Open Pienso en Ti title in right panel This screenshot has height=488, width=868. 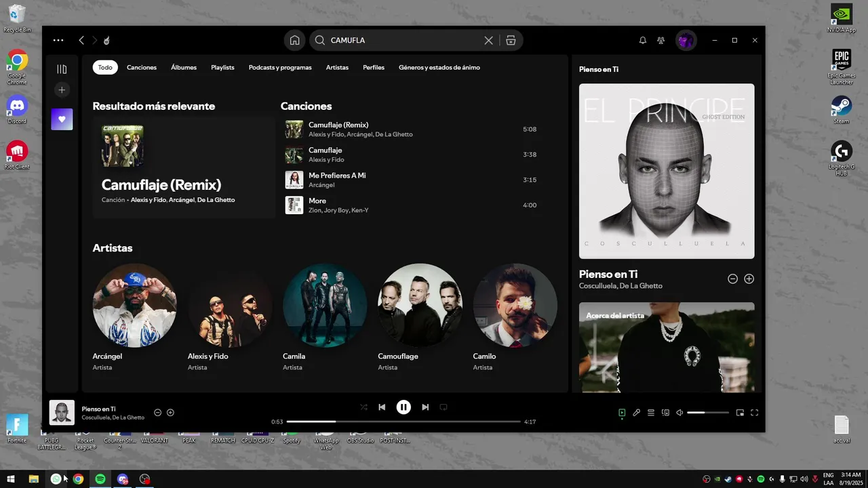pos(608,274)
